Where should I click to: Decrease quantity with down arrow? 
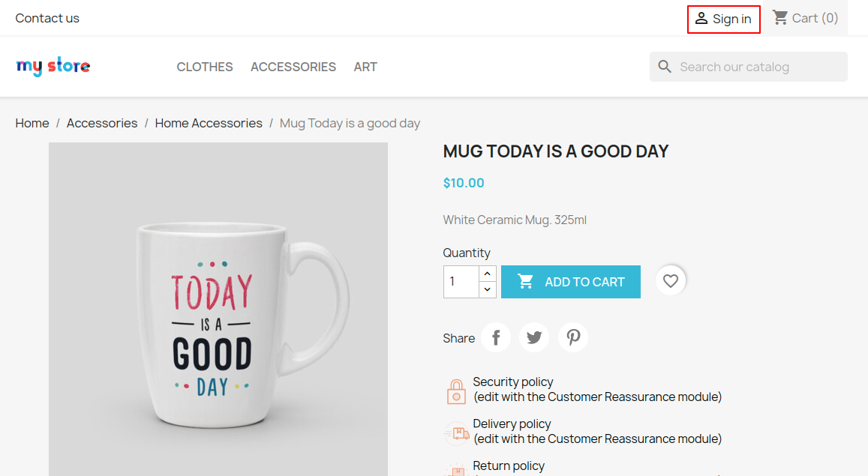pyautogui.click(x=488, y=289)
